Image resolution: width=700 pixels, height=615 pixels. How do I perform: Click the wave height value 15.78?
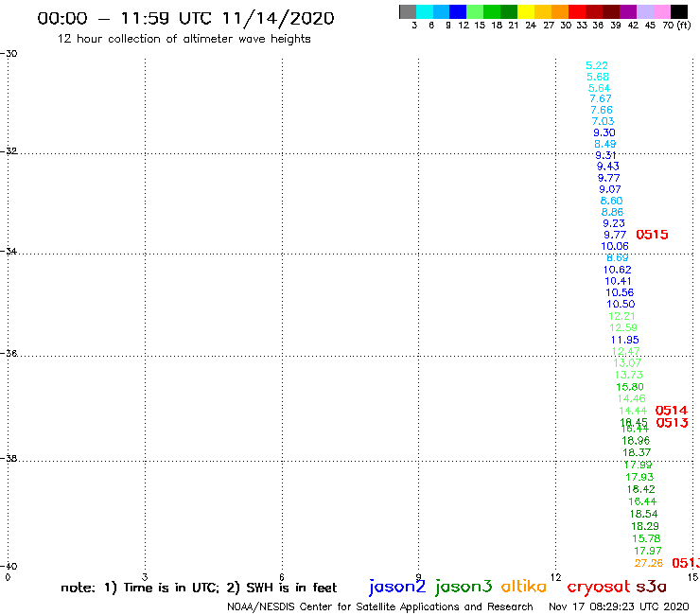[646, 538]
